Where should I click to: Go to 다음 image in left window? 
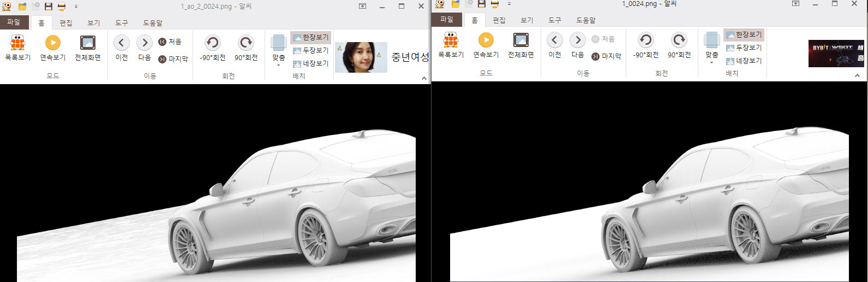(x=145, y=48)
